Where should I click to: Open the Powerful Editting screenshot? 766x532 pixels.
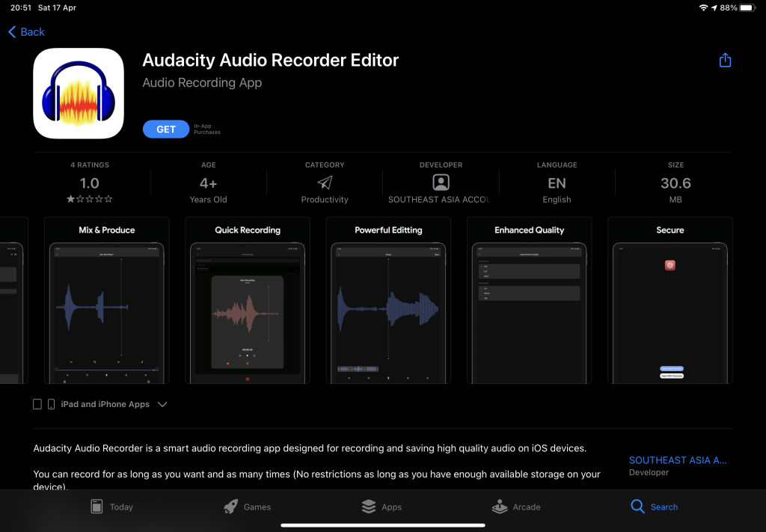(x=388, y=301)
